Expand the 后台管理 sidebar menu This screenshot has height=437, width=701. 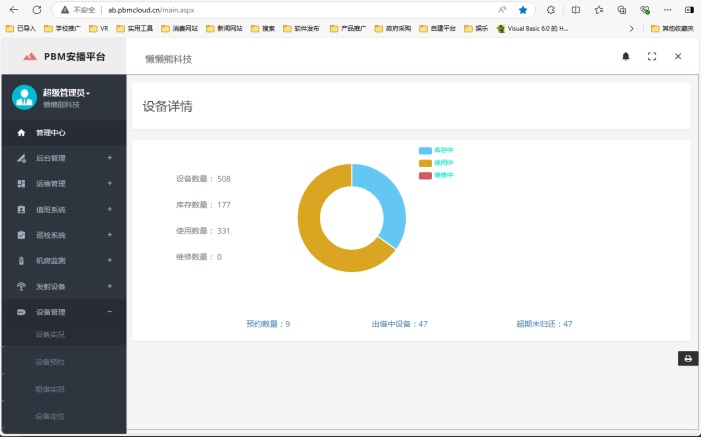(x=63, y=158)
